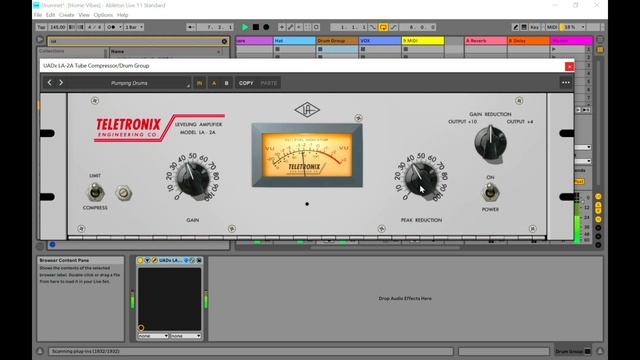Flip the LA-2A Power switch
Viewport: 640px width, 360px height.
[x=490, y=192]
